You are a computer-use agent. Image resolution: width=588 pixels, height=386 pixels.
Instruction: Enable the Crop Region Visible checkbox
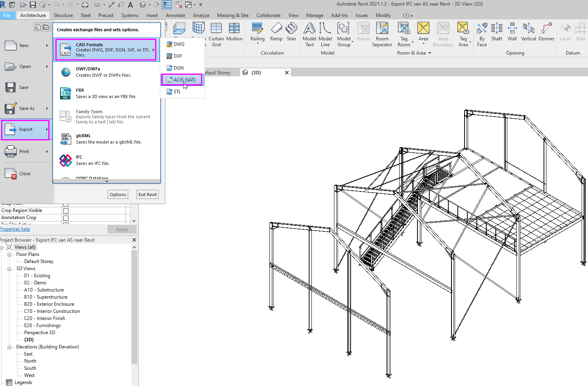[x=66, y=210]
